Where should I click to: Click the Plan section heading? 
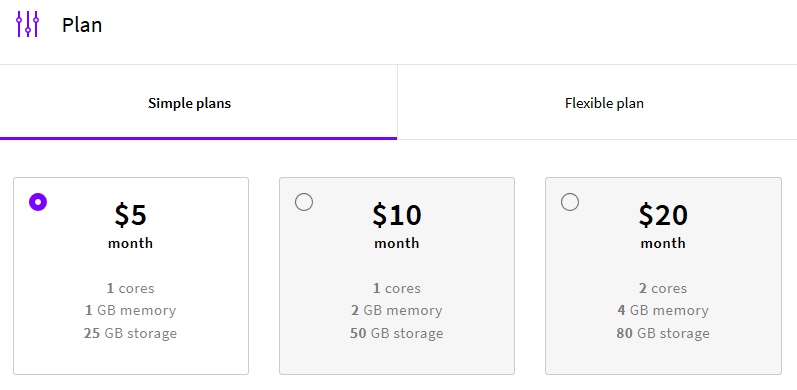82,24
